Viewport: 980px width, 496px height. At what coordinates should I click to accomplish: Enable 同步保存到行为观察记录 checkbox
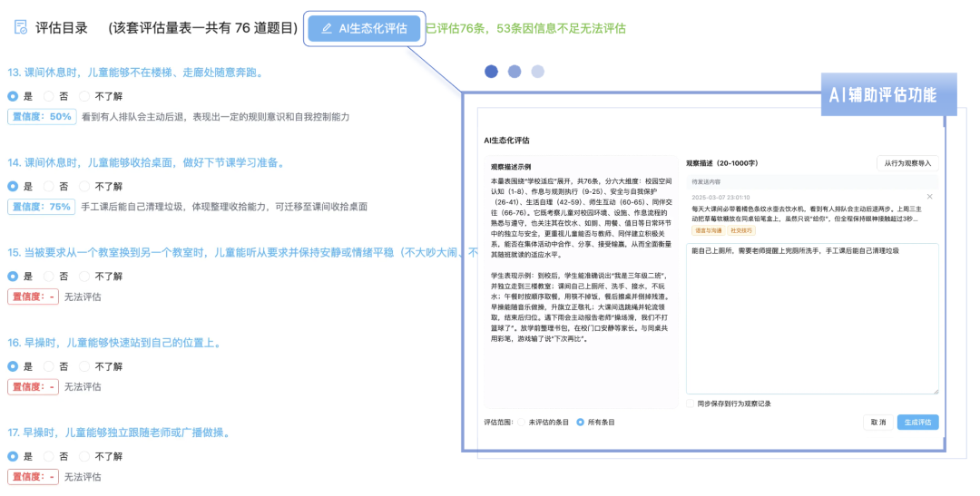pyautogui.click(x=690, y=404)
